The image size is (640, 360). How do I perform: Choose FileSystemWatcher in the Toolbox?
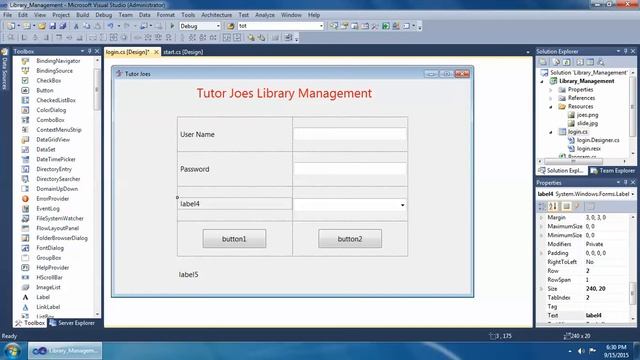60,218
